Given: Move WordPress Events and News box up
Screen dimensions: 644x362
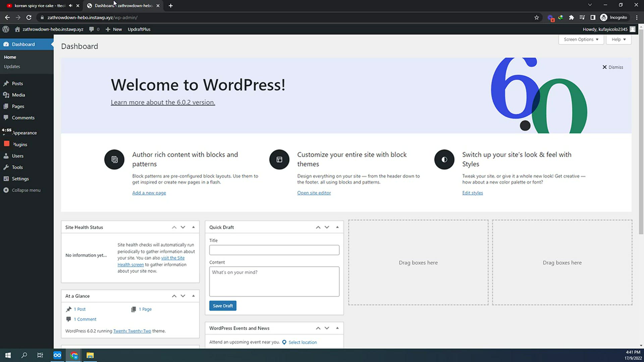Looking at the screenshot, I should [x=318, y=328].
